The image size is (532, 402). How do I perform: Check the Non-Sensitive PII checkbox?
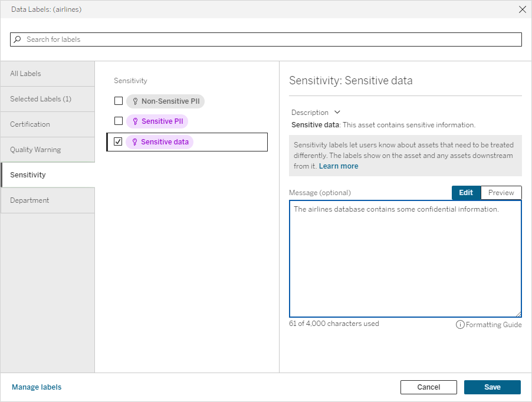[117, 101]
